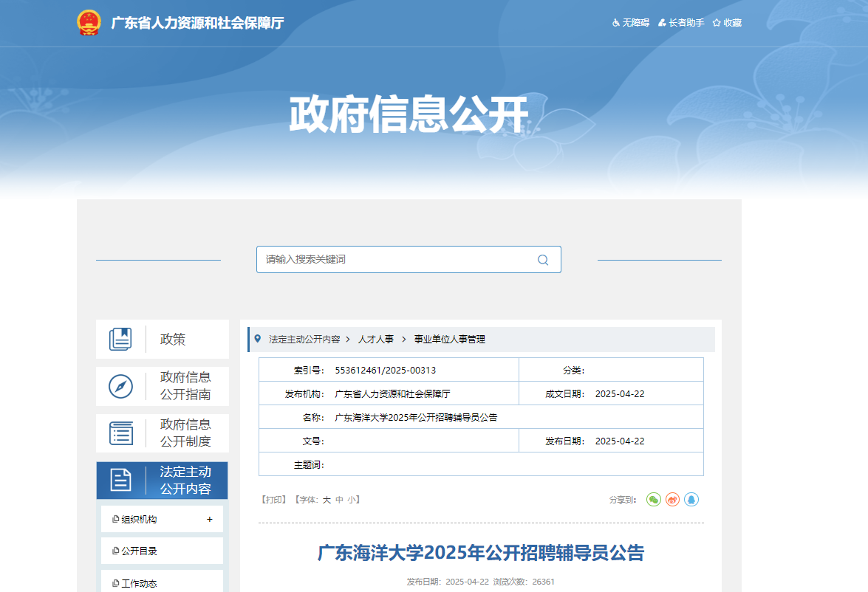Share via WeChat icon
Screen dimensions: 868x592
(x=654, y=500)
